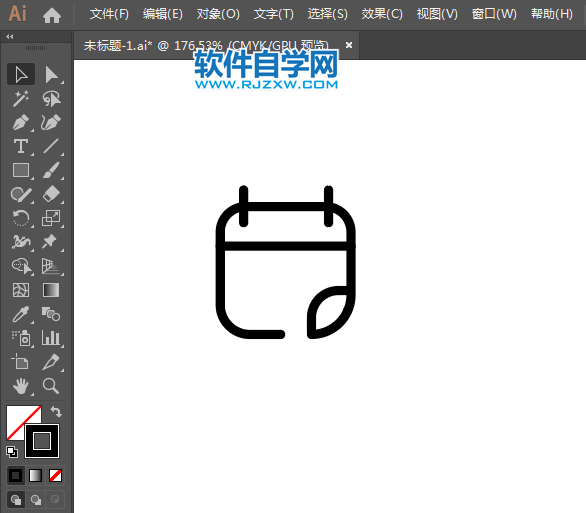Click the black stroke color swatch
The width and height of the screenshot is (586, 513).
(42, 441)
